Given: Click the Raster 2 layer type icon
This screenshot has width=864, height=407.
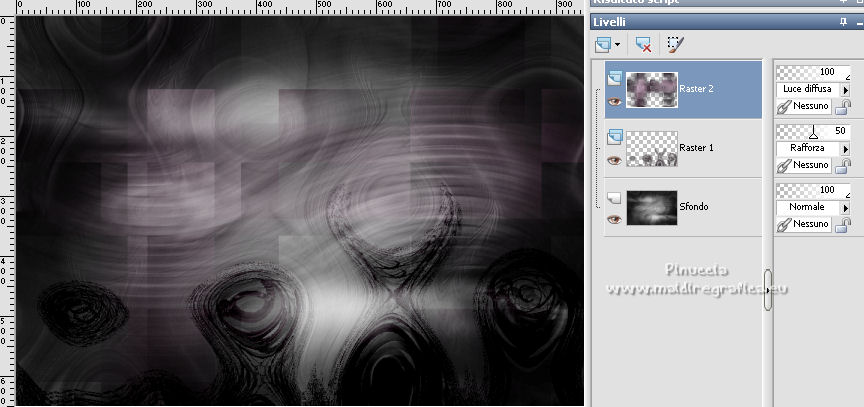Looking at the screenshot, I should pos(614,80).
